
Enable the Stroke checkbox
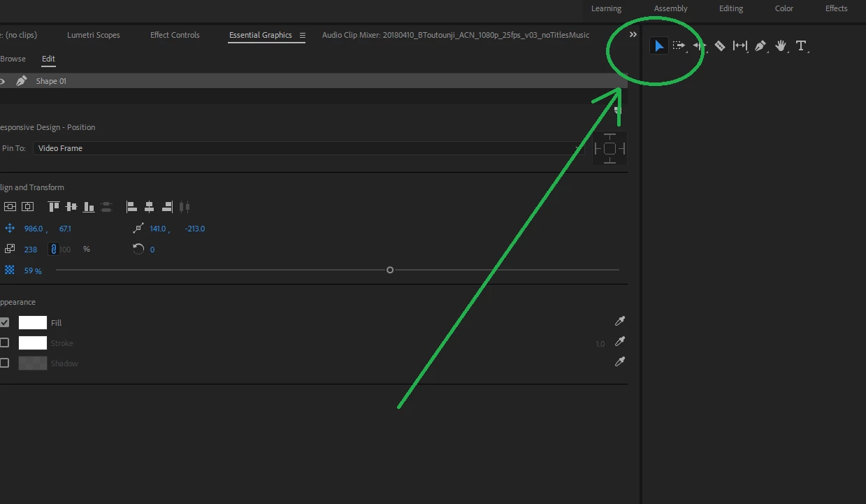pos(4,343)
